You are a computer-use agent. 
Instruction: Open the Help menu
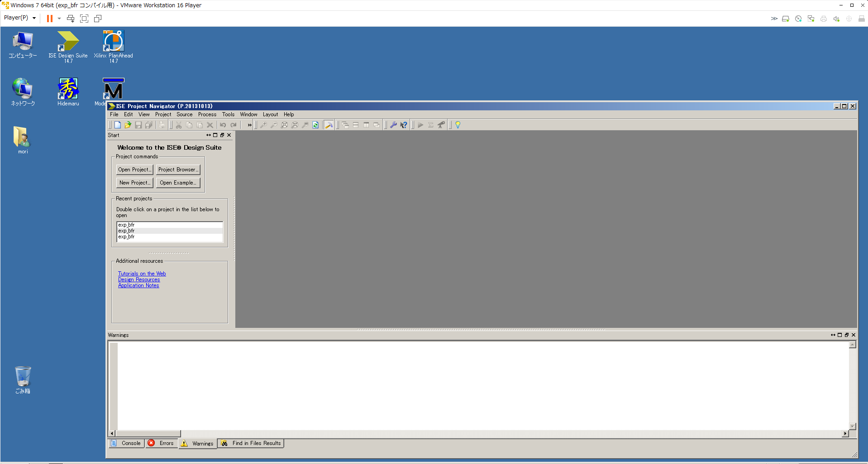[289, 114]
